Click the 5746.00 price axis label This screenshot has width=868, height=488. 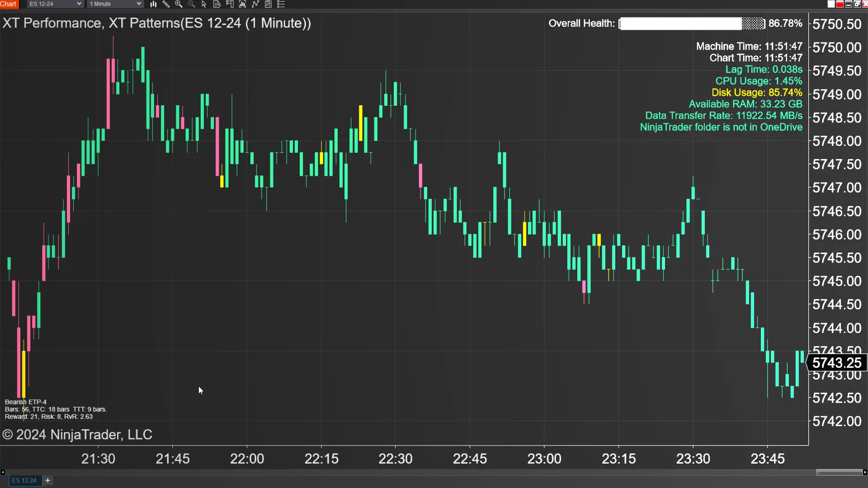(x=837, y=235)
